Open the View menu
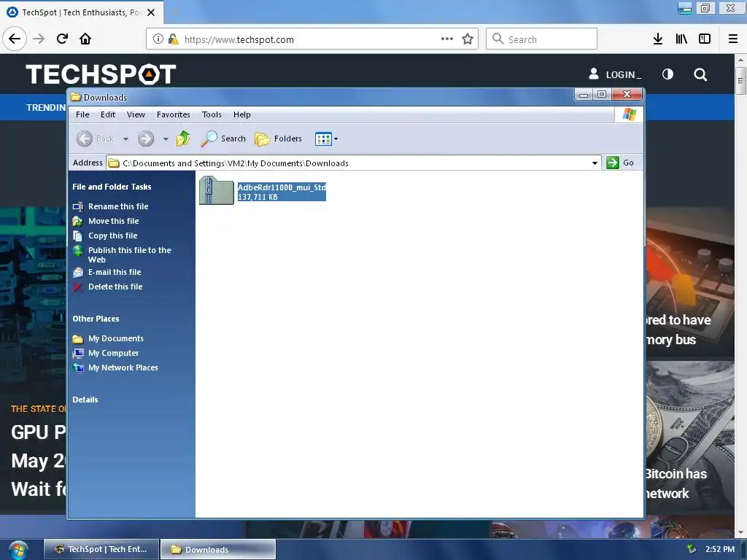This screenshot has width=747, height=560. pos(136,114)
